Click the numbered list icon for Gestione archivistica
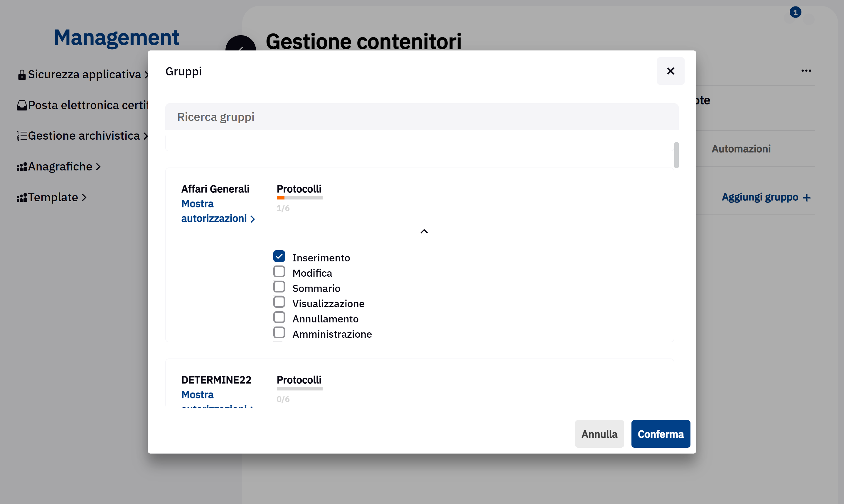Screen dimensions: 844x504 [22, 136]
